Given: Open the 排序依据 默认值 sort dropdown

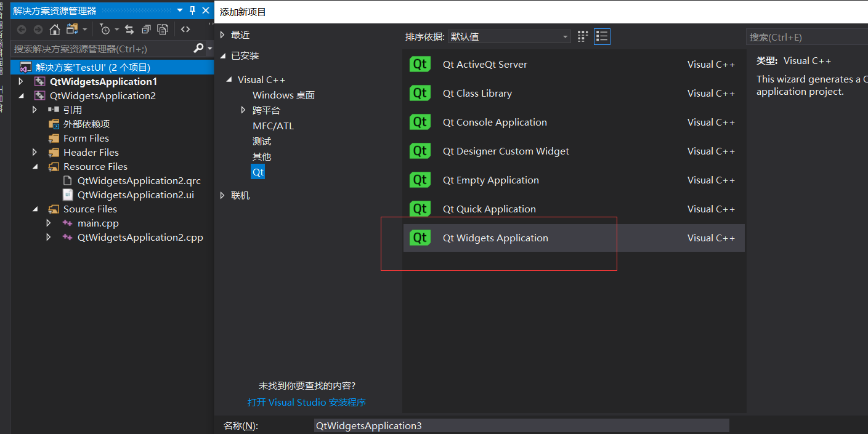Looking at the screenshot, I should 509,37.
